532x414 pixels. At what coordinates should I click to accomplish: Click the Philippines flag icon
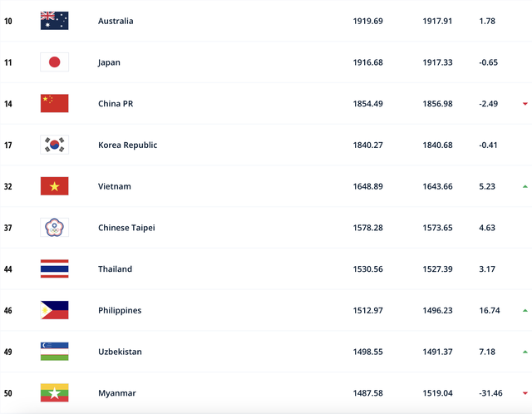(54, 310)
